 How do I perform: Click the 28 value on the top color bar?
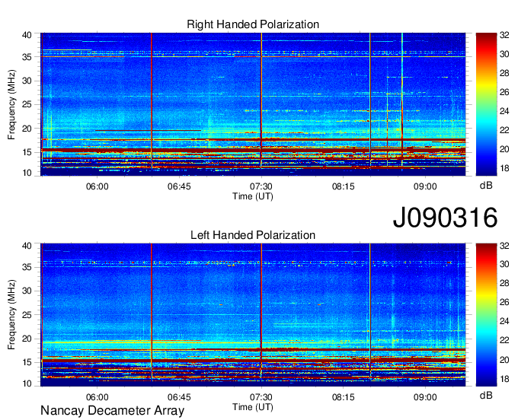click(x=504, y=73)
